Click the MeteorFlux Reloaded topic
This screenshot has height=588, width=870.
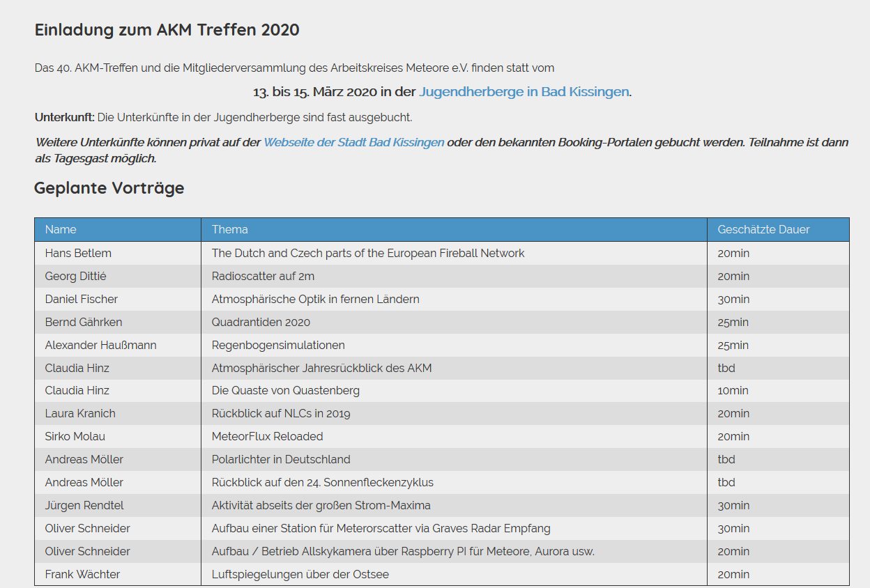[267, 436]
